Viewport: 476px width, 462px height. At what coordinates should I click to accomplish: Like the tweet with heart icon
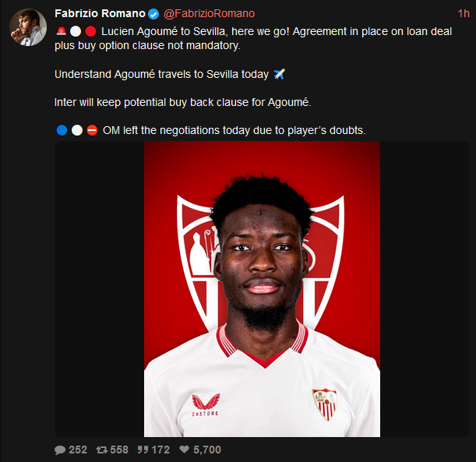tap(184, 450)
